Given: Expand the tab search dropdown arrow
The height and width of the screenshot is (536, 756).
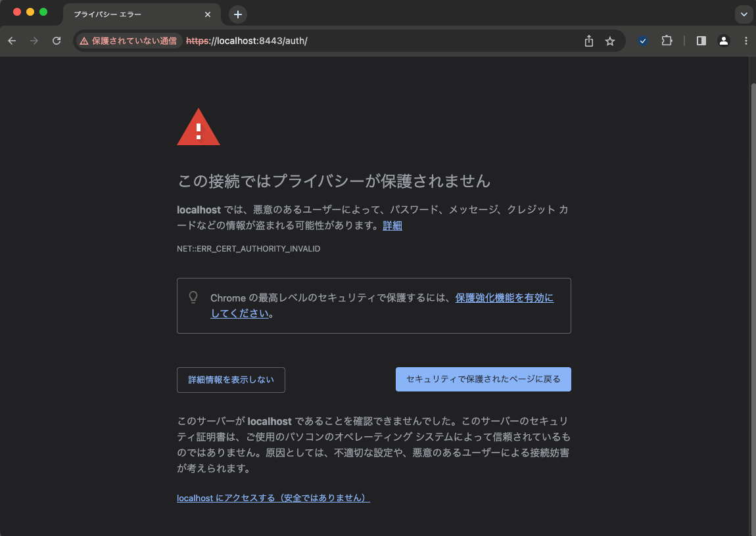Looking at the screenshot, I should pos(744,14).
